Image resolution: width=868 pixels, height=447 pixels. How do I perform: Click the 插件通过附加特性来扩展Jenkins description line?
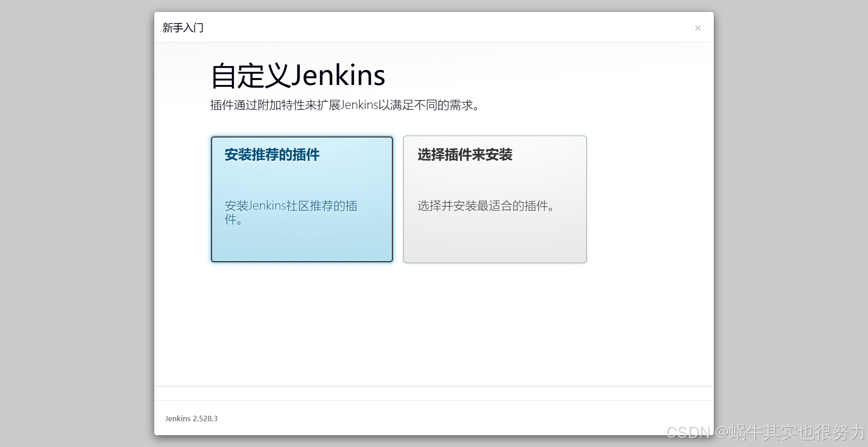(x=345, y=105)
